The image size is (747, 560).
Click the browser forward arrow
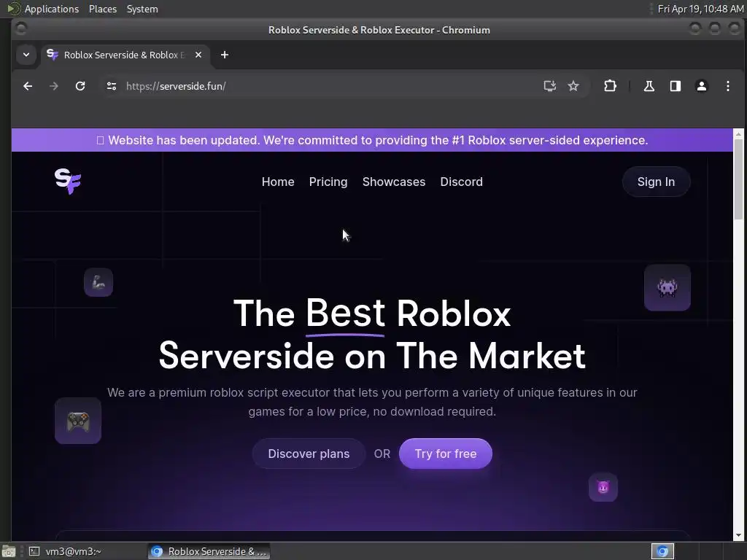tap(54, 86)
